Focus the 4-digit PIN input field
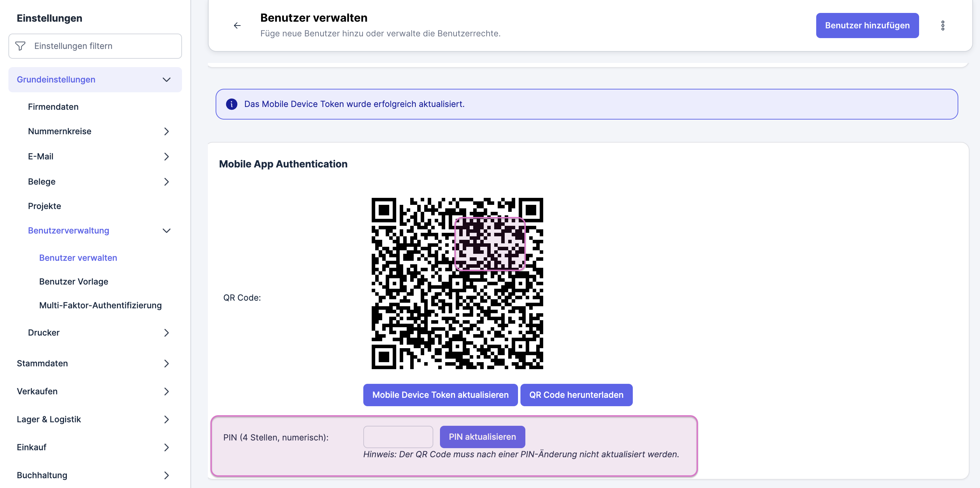This screenshot has width=980, height=488. [x=398, y=437]
